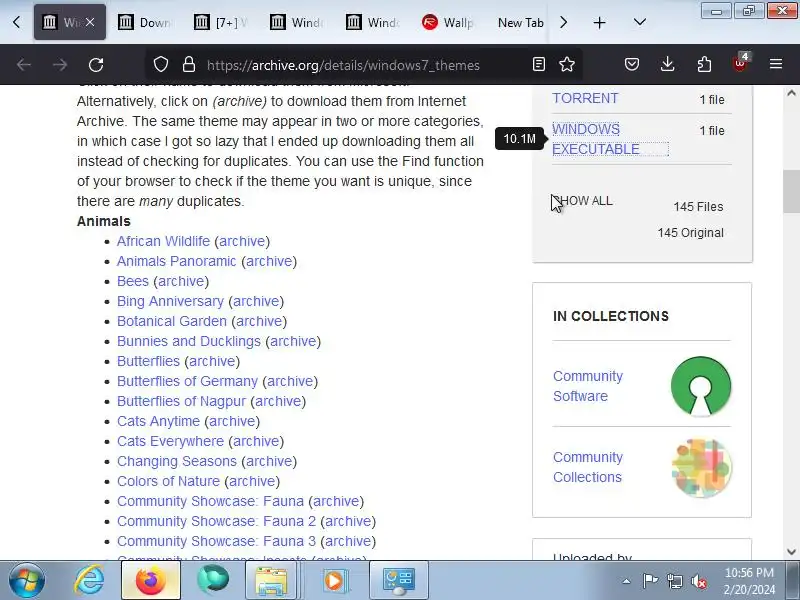Viewport: 800px width, 600px height.
Task: Switch to the 'Down' tab
Action: [x=146, y=22]
